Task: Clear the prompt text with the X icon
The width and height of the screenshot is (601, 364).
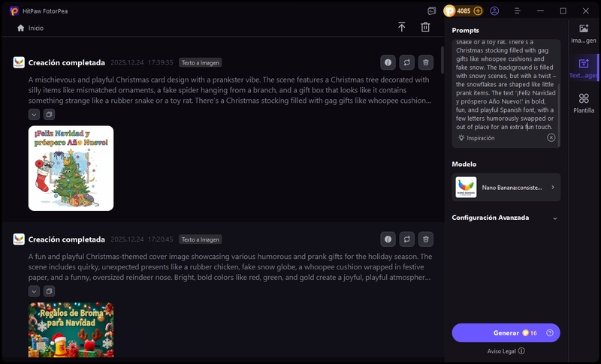Action: [x=551, y=138]
